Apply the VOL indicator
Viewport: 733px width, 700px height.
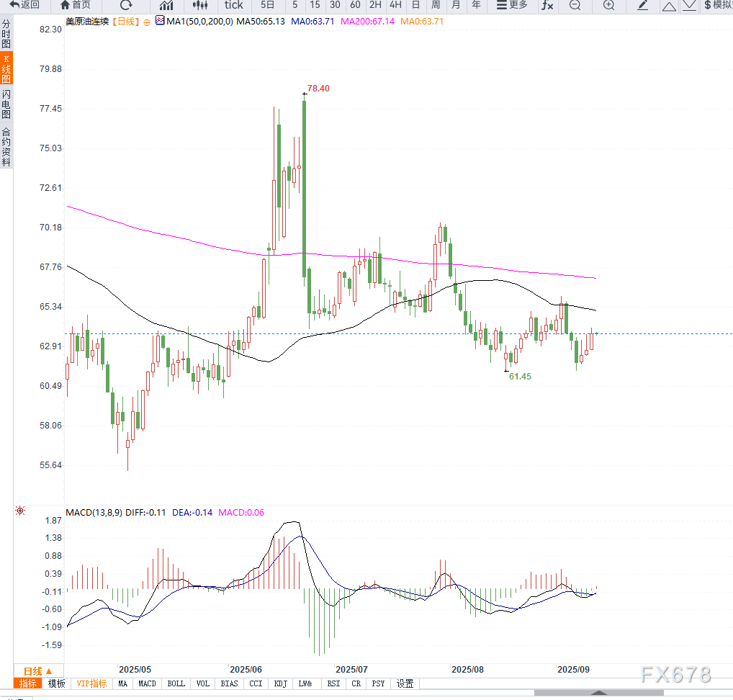pyautogui.click(x=203, y=683)
